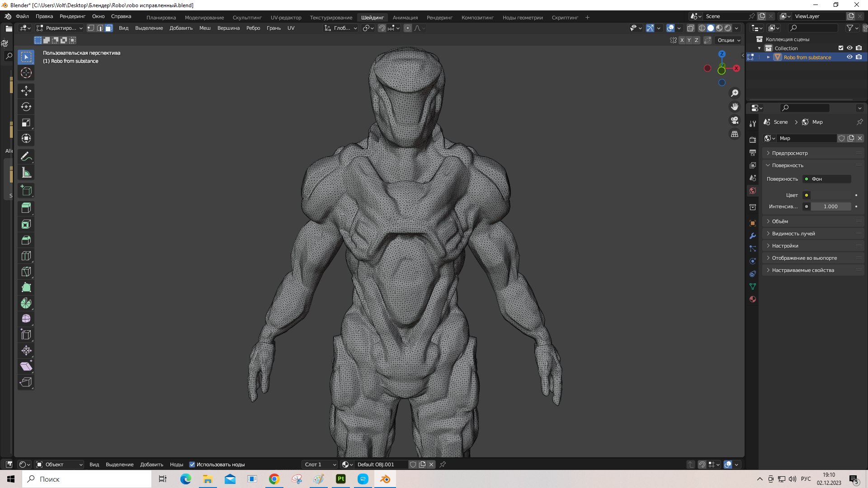Expand the Видимость лучей panel
Screen dimensions: 868x488
tap(813, 234)
